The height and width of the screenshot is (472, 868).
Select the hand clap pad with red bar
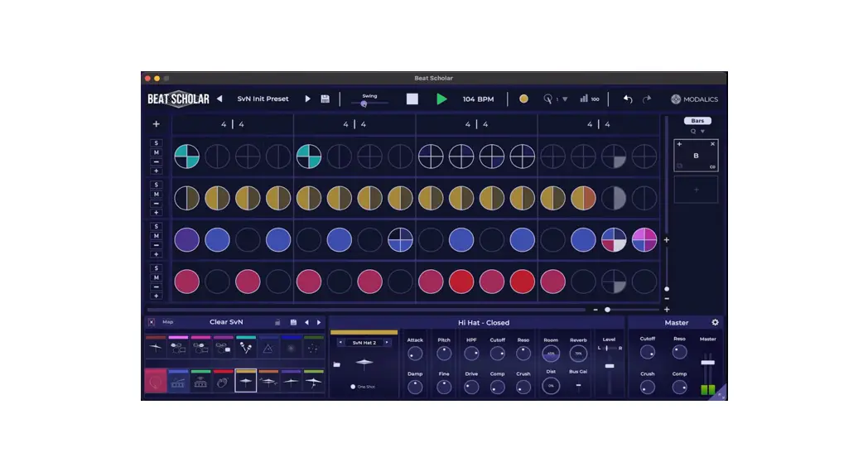click(x=223, y=382)
